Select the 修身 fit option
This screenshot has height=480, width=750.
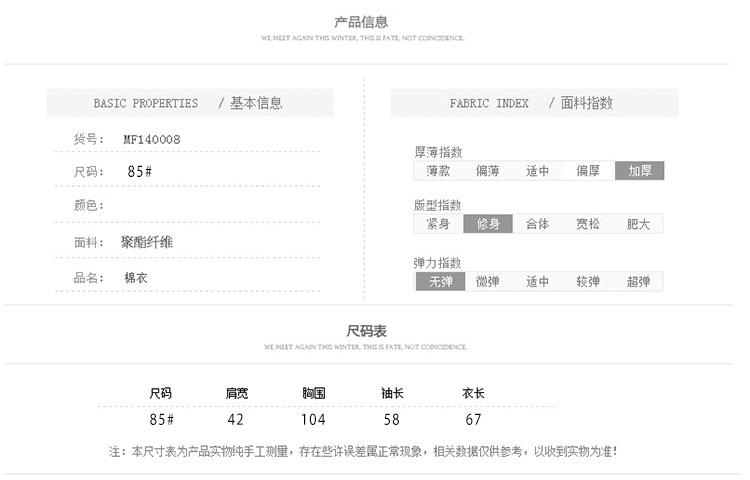click(488, 224)
